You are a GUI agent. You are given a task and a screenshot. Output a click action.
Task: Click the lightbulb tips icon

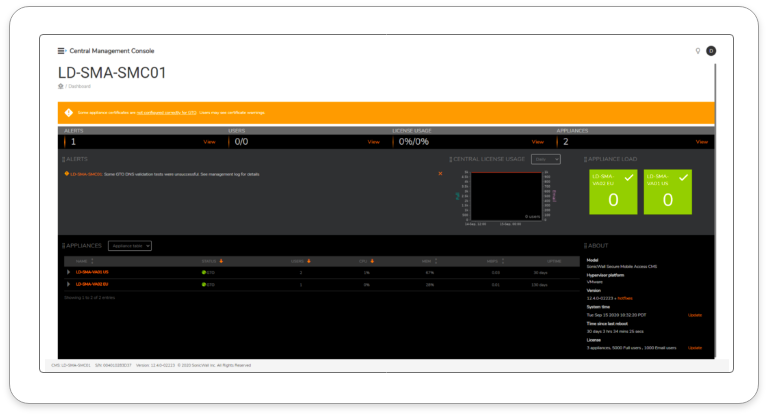pos(697,50)
